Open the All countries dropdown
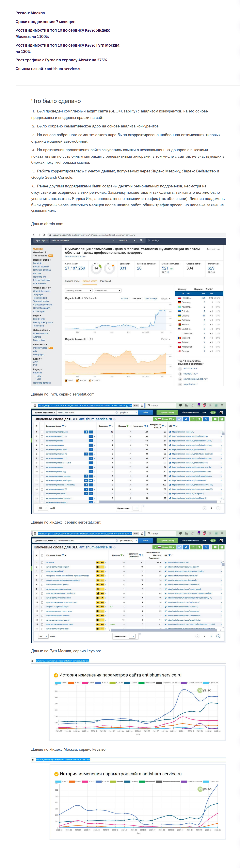The width and height of the screenshot is (240, 868). pyautogui.click(x=107, y=291)
